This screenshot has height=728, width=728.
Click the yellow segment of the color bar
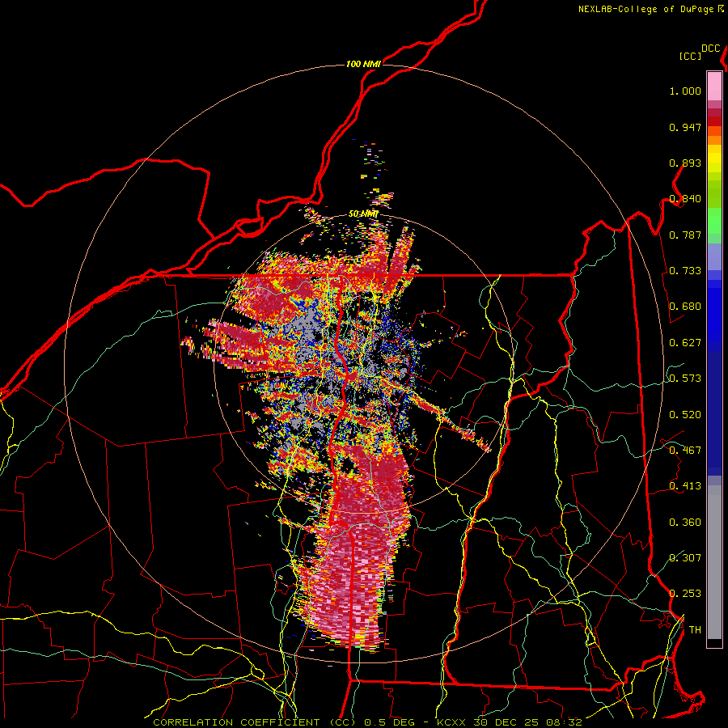pyautogui.click(x=714, y=159)
